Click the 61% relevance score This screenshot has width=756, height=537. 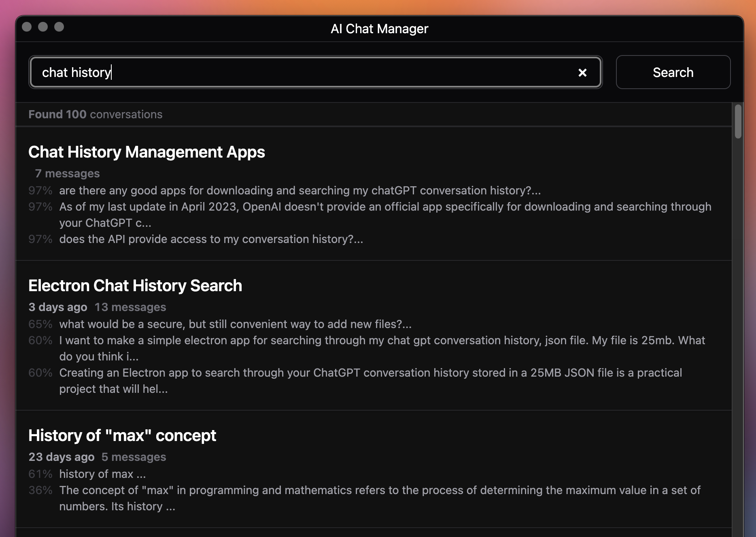click(40, 474)
